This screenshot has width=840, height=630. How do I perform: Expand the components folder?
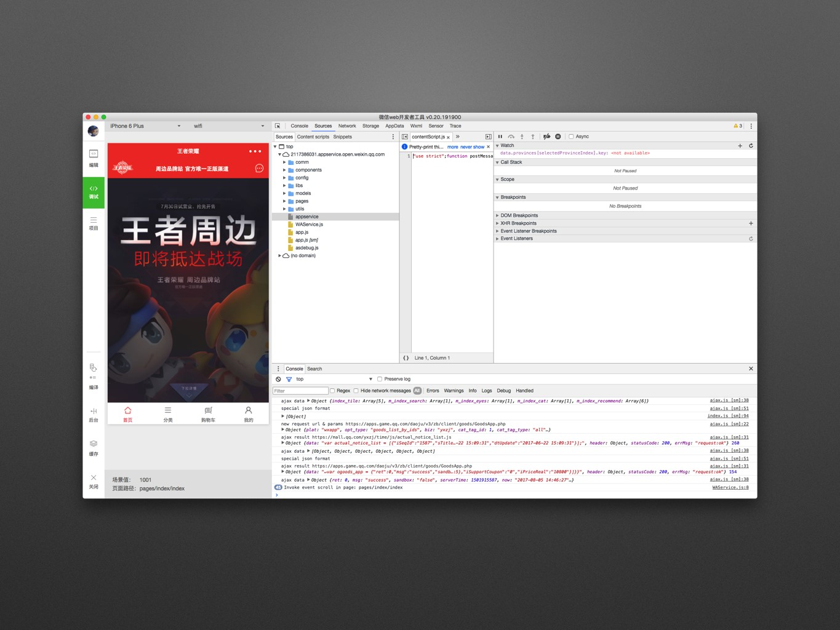pyautogui.click(x=284, y=170)
